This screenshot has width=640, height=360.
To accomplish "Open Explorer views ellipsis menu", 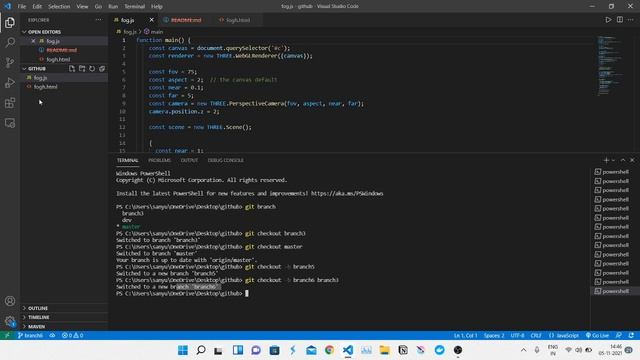I will tap(99, 20).
